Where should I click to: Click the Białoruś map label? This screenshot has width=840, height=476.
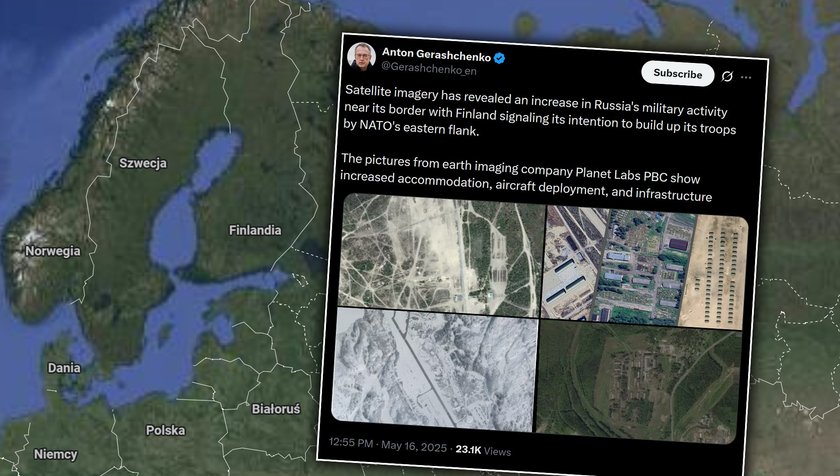pos(276,409)
